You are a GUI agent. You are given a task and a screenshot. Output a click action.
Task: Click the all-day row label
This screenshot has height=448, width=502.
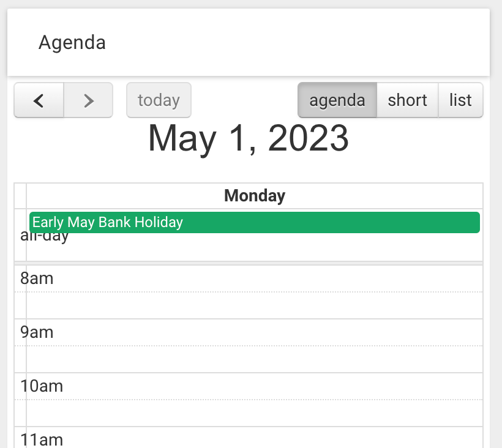click(x=44, y=236)
